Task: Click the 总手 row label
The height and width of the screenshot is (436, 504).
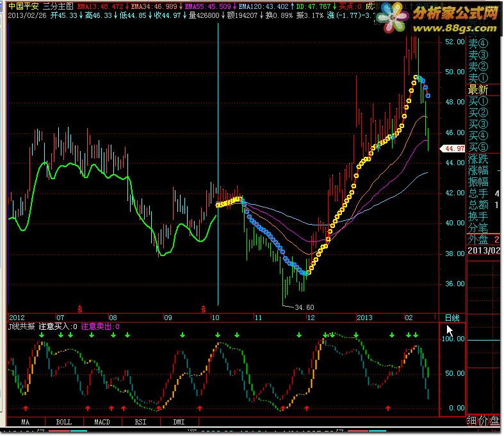Action: [478, 193]
